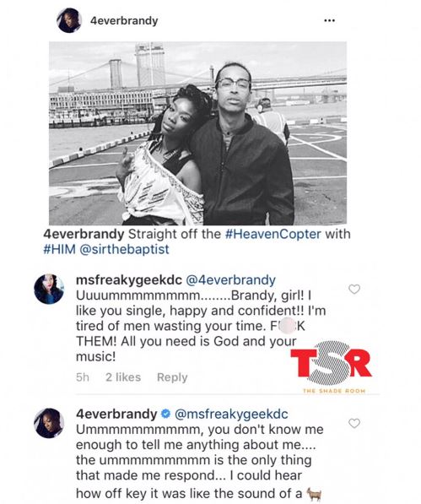Visit the @sirthebaptist mention
421x504 pixels.
coord(124,249)
